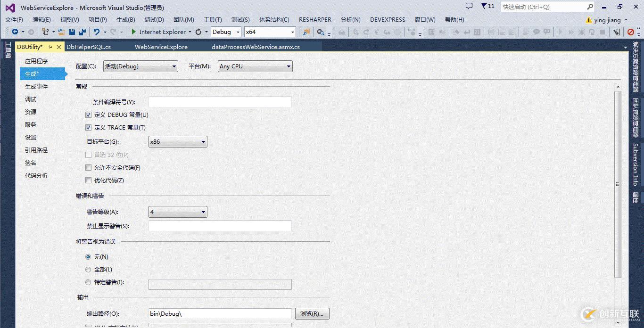Screen dimensions: 644x328
Task: Click the scrollbar up arrow
Action: [618, 86]
